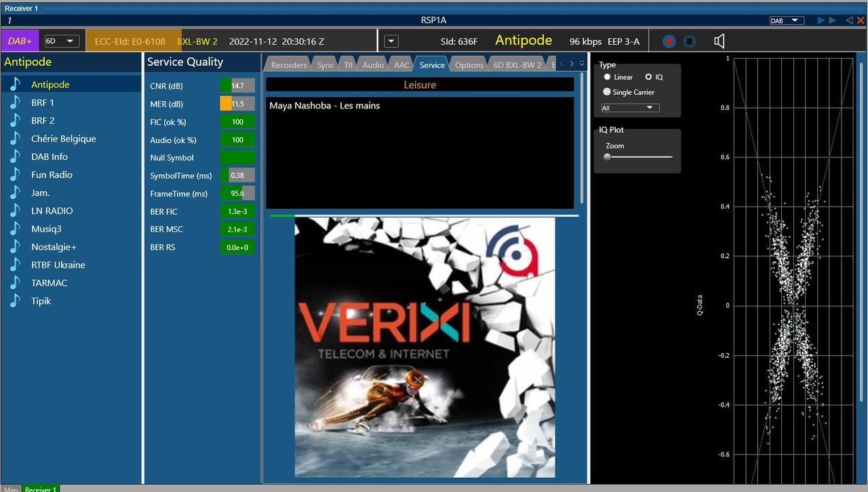Start recording with the red record button
The image size is (868, 492).
click(669, 41)
